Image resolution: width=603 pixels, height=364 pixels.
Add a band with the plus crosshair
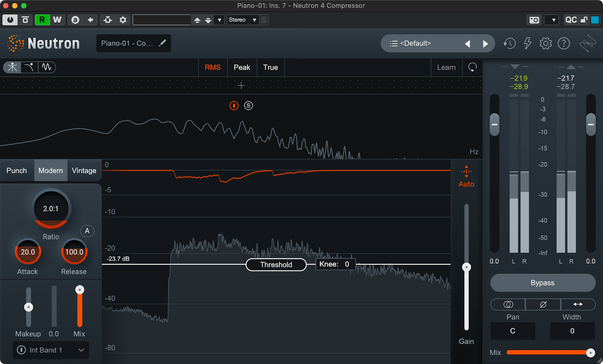pos(241,86)
